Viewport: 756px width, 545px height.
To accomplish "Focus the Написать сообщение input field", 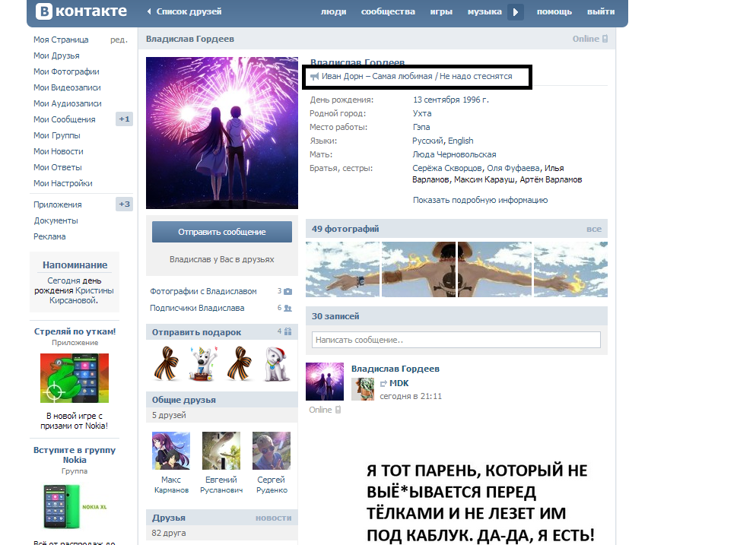I will (x=456, y=340).
